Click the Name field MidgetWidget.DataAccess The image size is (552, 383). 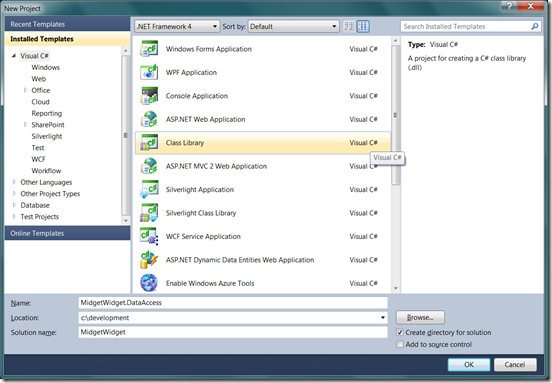233,303
